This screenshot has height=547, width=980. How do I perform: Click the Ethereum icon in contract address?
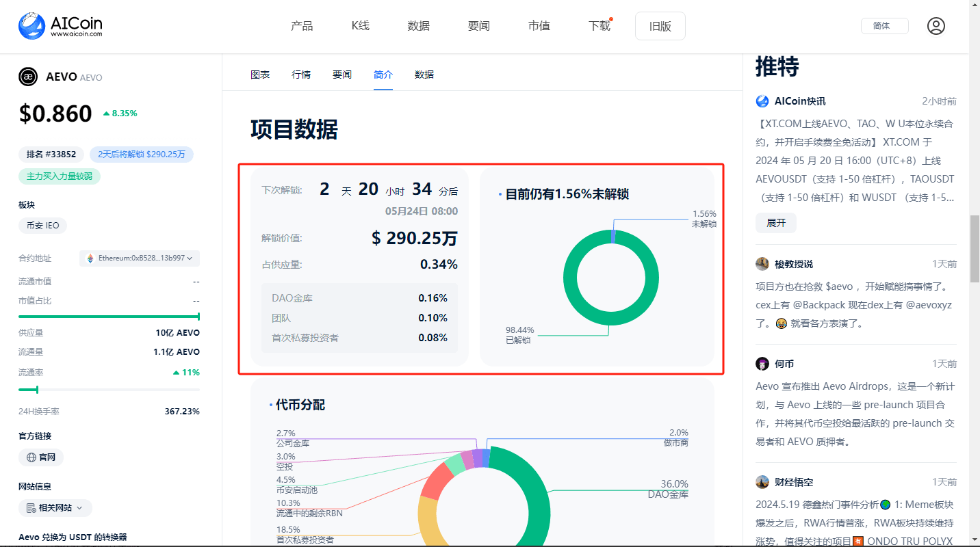coord(90,258)
